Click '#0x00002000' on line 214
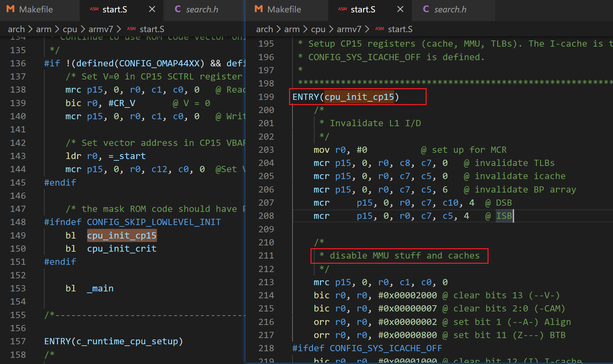Screen dimensions: 613x364 (408, 295)
